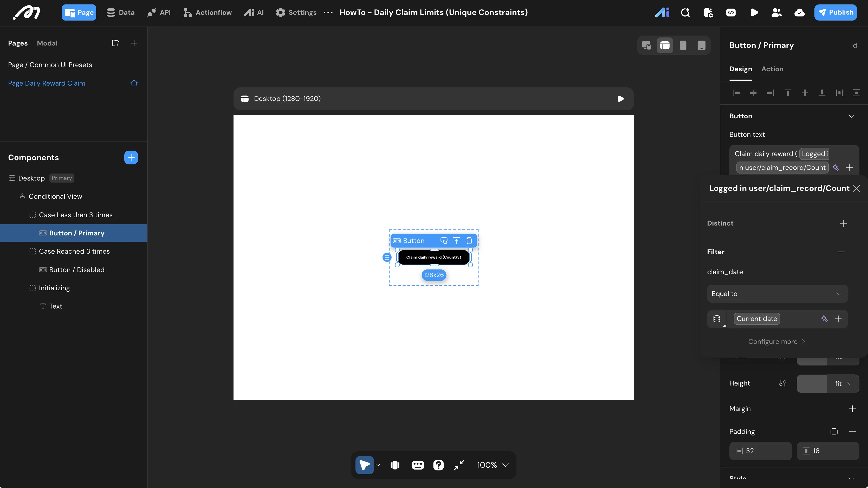This screenshot has width=868, height=488.
Task: Click the comment icon on Button toolbar
Action: (444, 241)
